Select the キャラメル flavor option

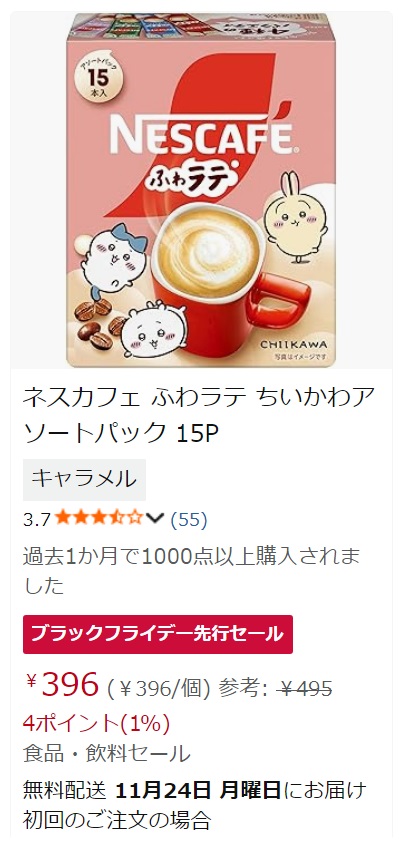click(x=84, y=480)
